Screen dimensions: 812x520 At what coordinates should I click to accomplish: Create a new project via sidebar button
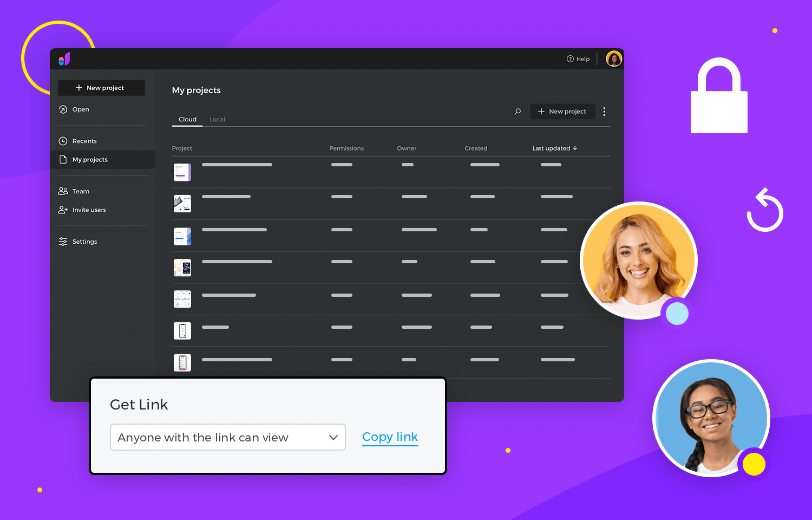(101, 87)
